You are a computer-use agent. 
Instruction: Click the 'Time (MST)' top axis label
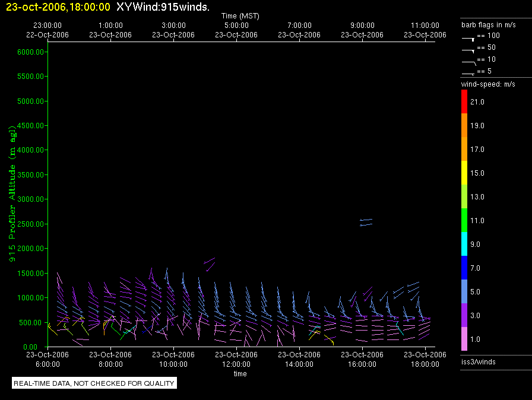[x=240, y=15]
